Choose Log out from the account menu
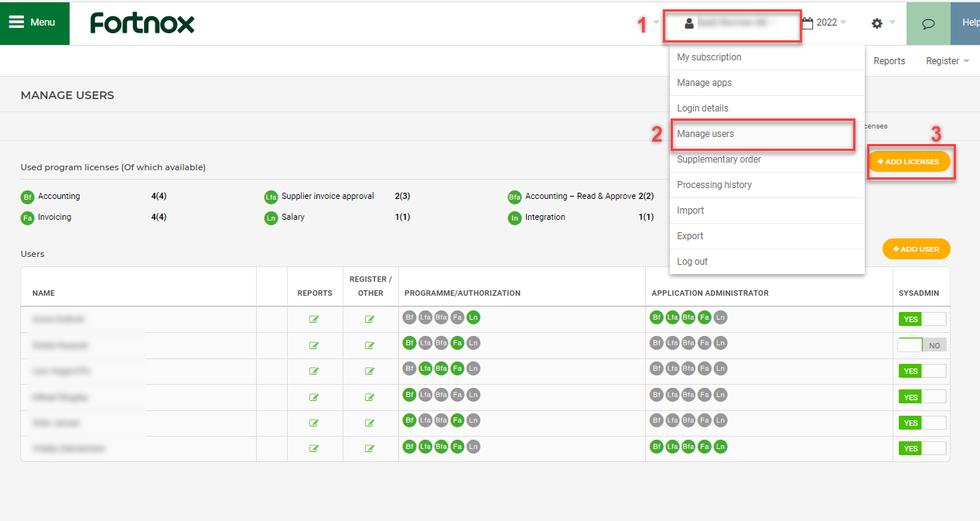 (x=692, y=262)
